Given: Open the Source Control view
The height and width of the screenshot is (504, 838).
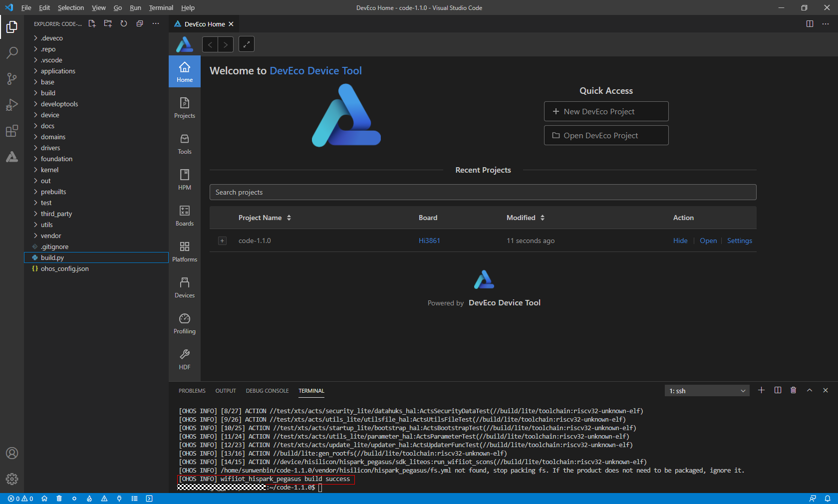Looking at the screenshot, I should (x=12, y=78).
